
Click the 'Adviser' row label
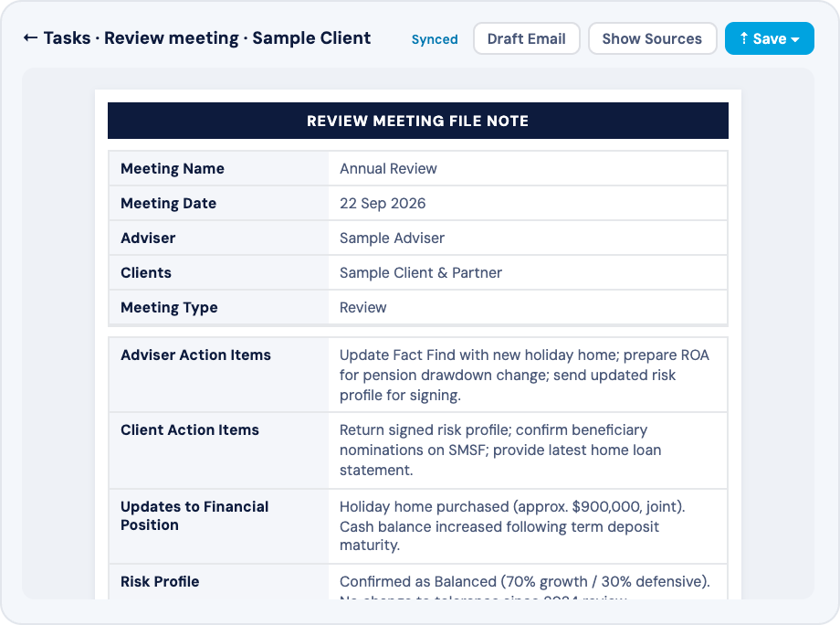click(148, 238)
